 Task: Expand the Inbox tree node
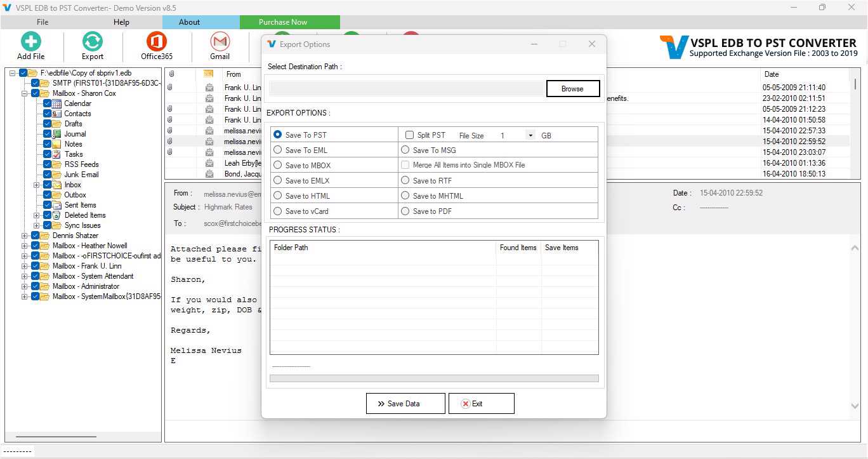point(37,185)
